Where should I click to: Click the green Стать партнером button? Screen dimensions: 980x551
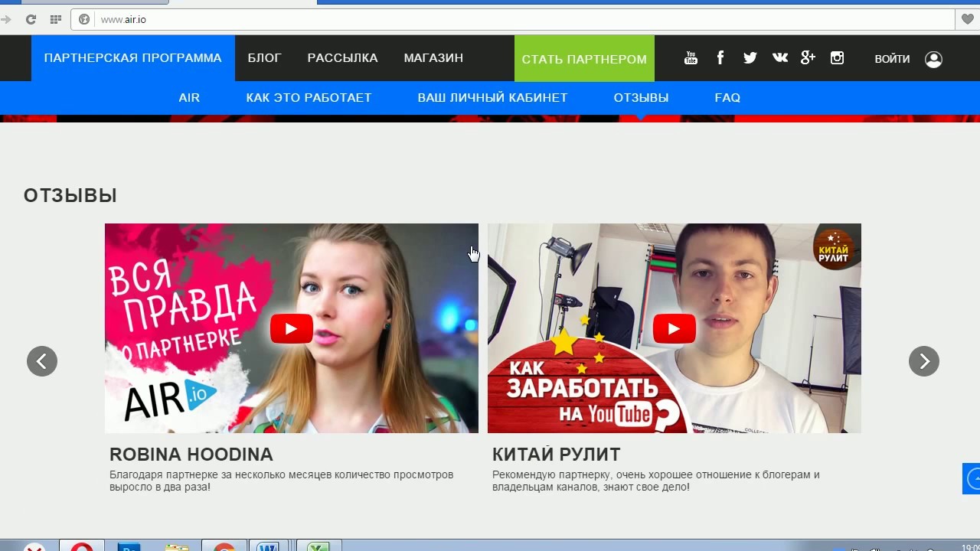[584, 59]
